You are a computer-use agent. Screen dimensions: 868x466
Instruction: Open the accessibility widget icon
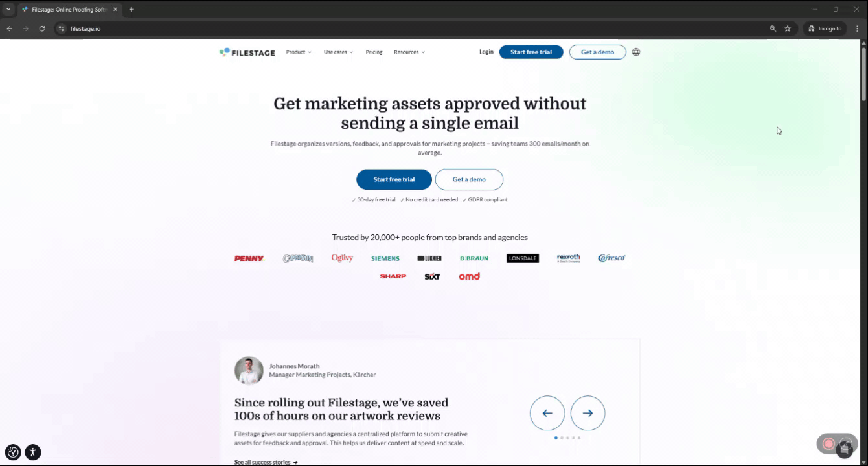coord(33,452)
